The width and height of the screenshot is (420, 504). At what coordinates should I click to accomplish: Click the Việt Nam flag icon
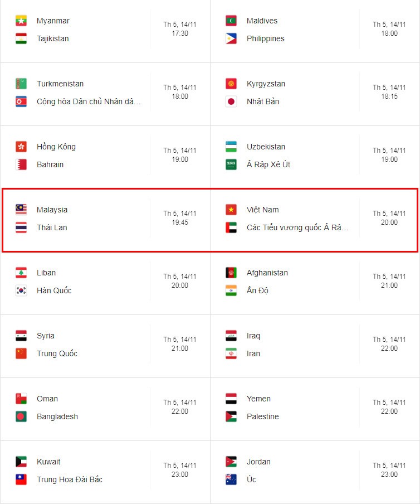pos(231,210)
